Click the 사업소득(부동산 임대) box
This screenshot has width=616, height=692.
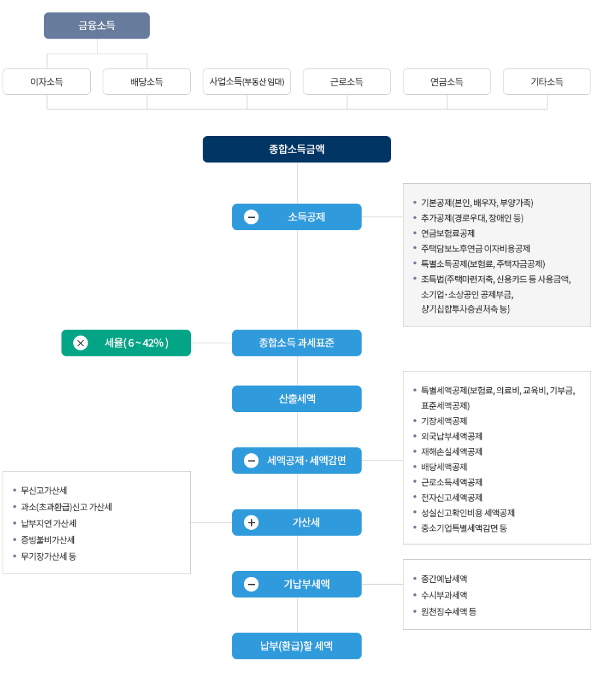coord(247,81)
